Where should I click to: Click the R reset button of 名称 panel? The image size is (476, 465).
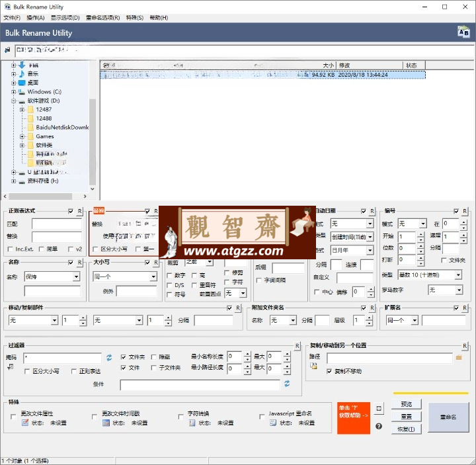click(x=79, y=263)
